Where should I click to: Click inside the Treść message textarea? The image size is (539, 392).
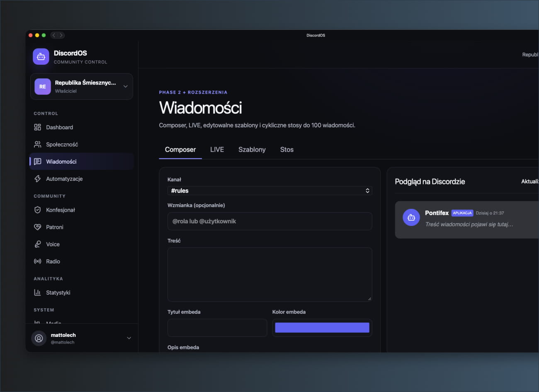tap(270, 274)
